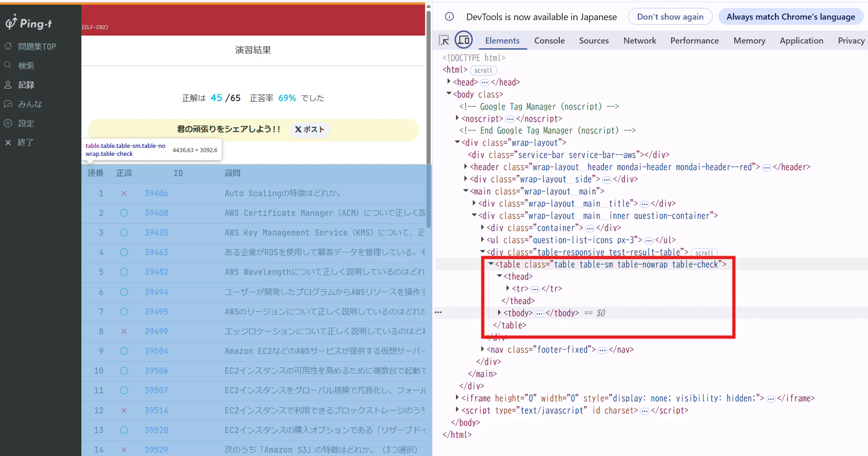Toggle the device toolbar icon
Viewport: 868px width, 456px height.
(x=463, y=40)
